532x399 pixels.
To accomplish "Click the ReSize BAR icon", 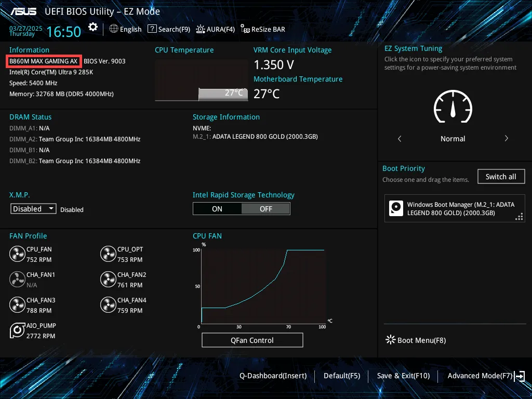I will [x=244, y=29].
